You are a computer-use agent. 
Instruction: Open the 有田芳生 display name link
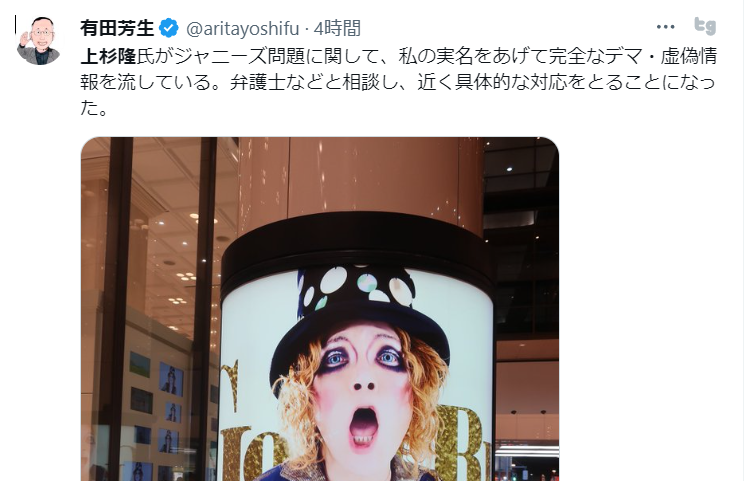(117, 28)
